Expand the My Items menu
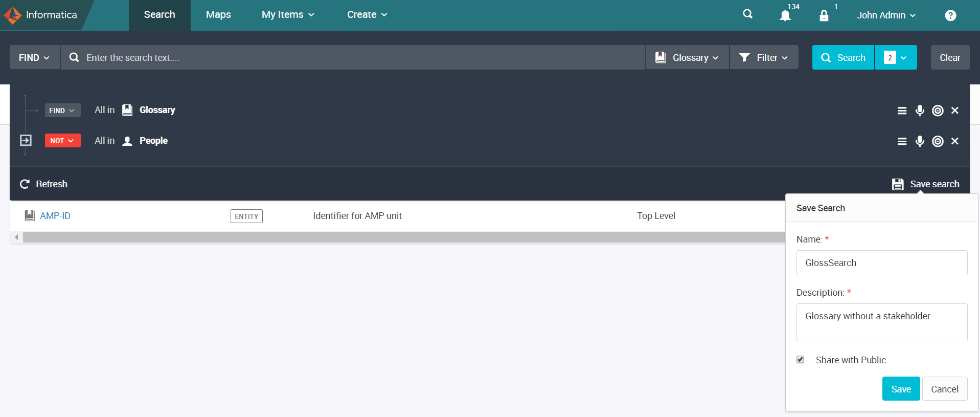 (x=288, y=15)
